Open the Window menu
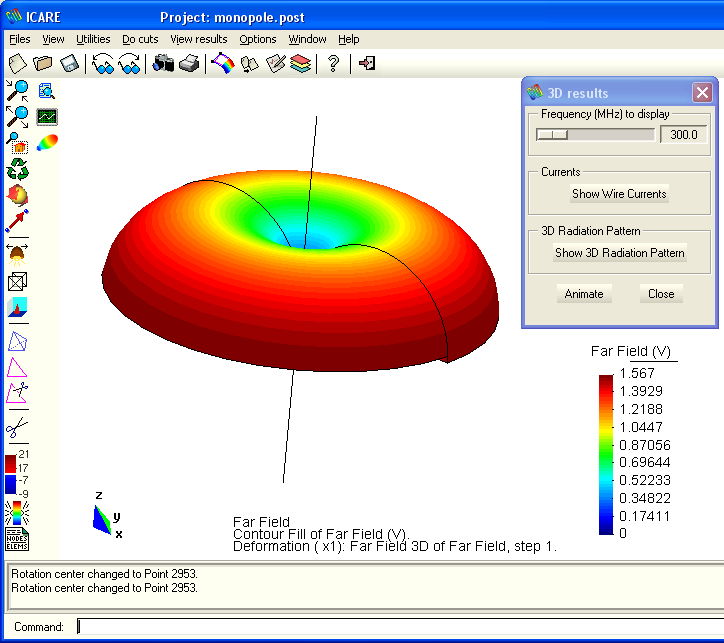This screenshot has height=643, width=724. (x=308, y=39)
